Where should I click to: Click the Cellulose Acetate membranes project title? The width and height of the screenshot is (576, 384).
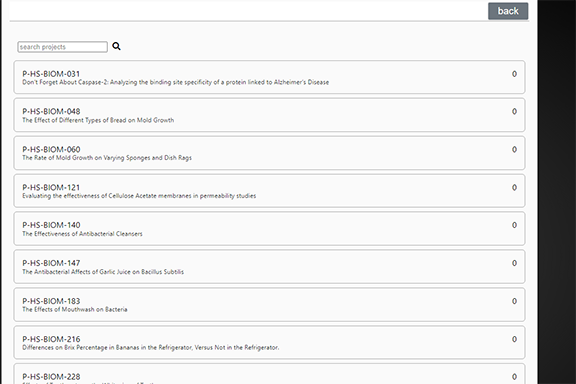point(139,196)
